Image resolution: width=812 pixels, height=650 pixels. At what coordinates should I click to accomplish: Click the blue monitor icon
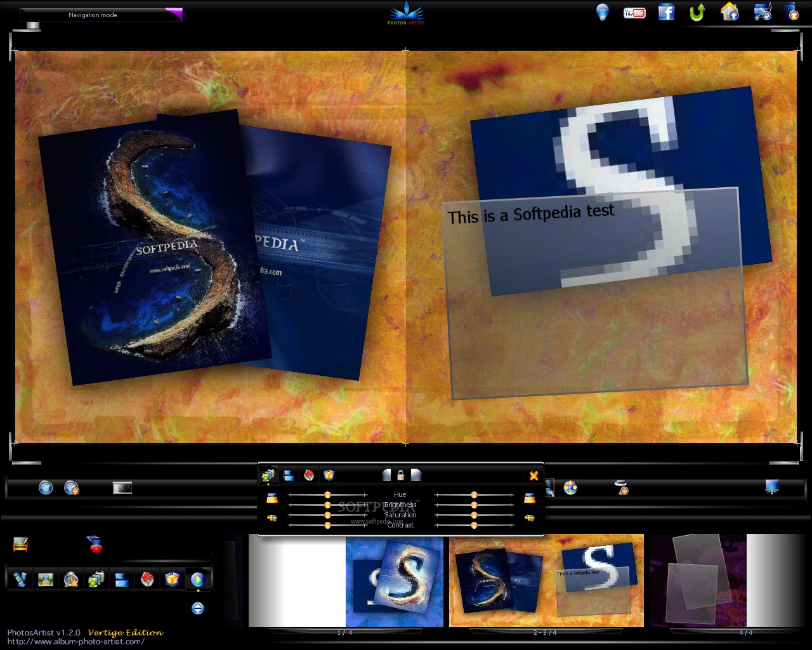pyautogui.click(x=772, y=487)
